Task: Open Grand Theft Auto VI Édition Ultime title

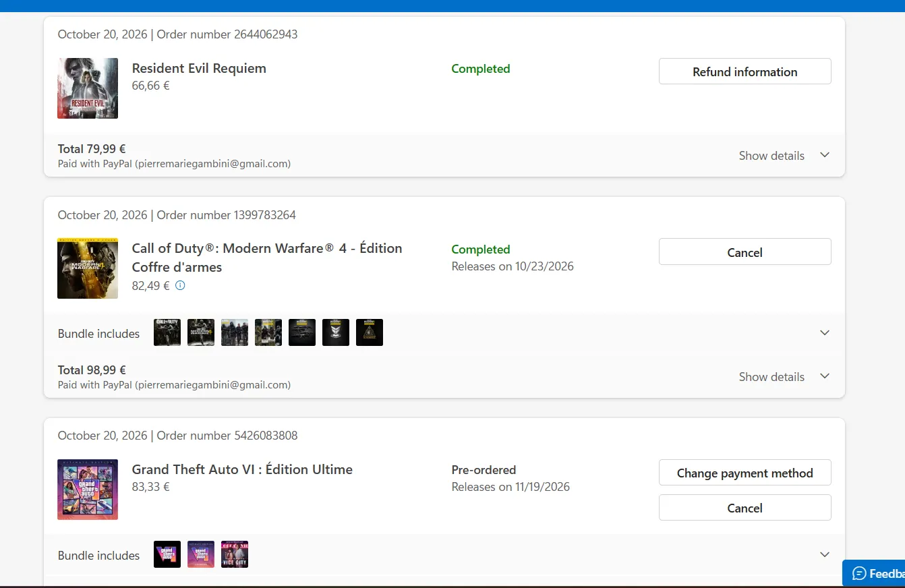Action: click(x=242, y=469)
